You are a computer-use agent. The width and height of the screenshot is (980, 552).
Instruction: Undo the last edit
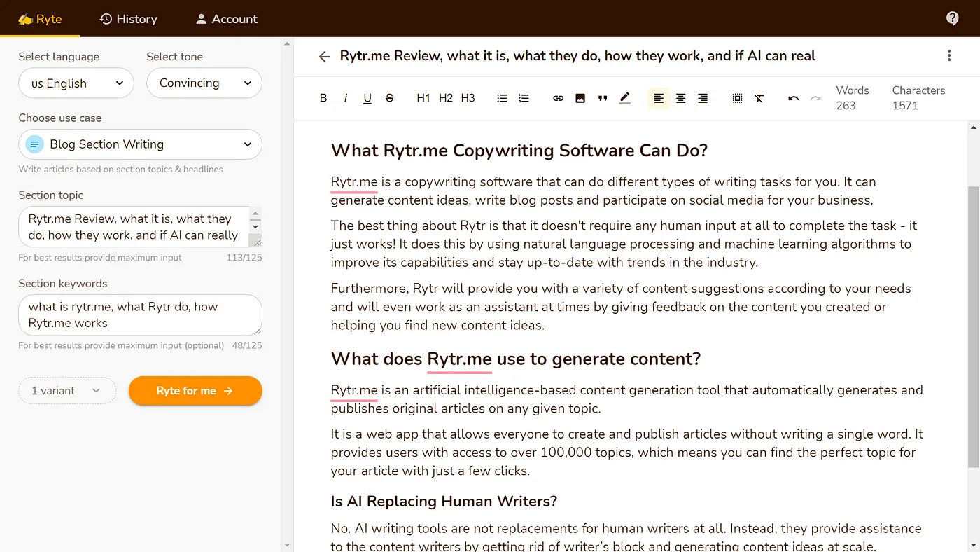(793, 99)
